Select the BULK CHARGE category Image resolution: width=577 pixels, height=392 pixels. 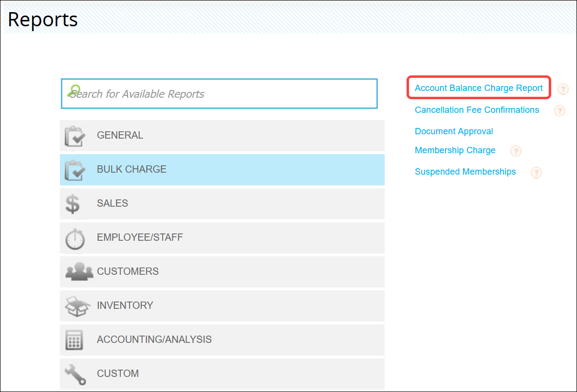click(x=222, y=170)
